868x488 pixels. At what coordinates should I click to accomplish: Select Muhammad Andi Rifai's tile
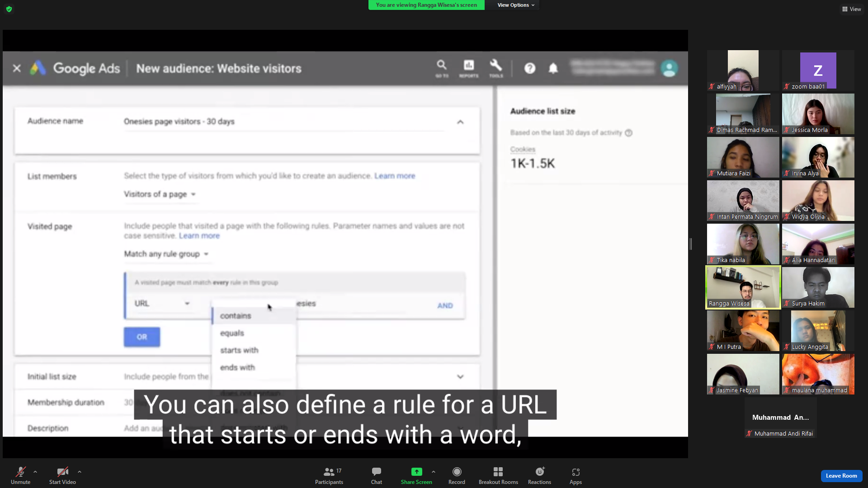(x=780, y=418)
